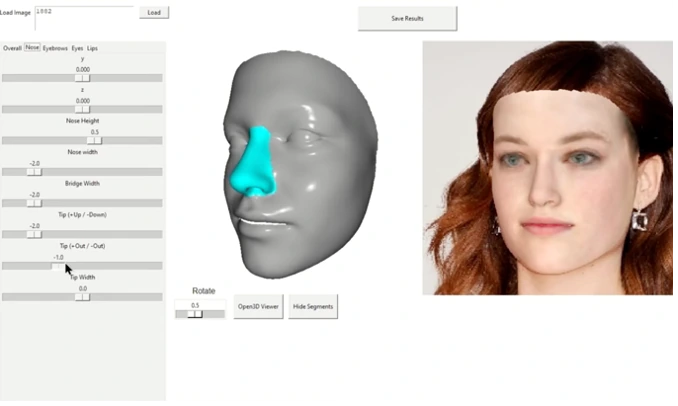Click the Bridge Width slider handle
The width and height of the screenshot is (678, 406).
pyautogui.click(x=34, y=203)
